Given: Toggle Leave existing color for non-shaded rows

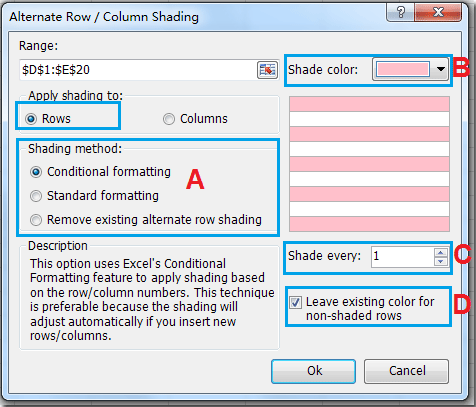Looking at the screenshot, I should click(295, 303).
